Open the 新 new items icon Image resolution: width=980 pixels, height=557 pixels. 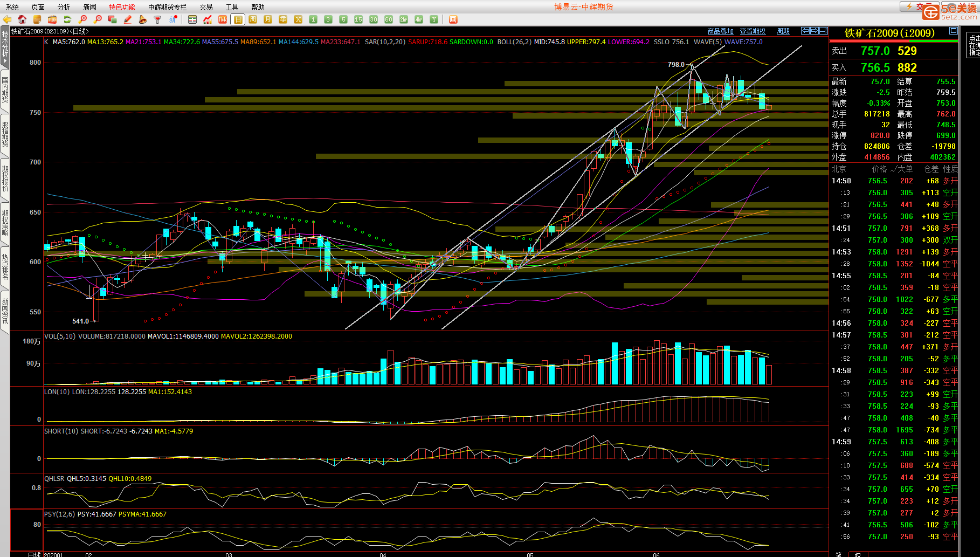pos(173,19)
